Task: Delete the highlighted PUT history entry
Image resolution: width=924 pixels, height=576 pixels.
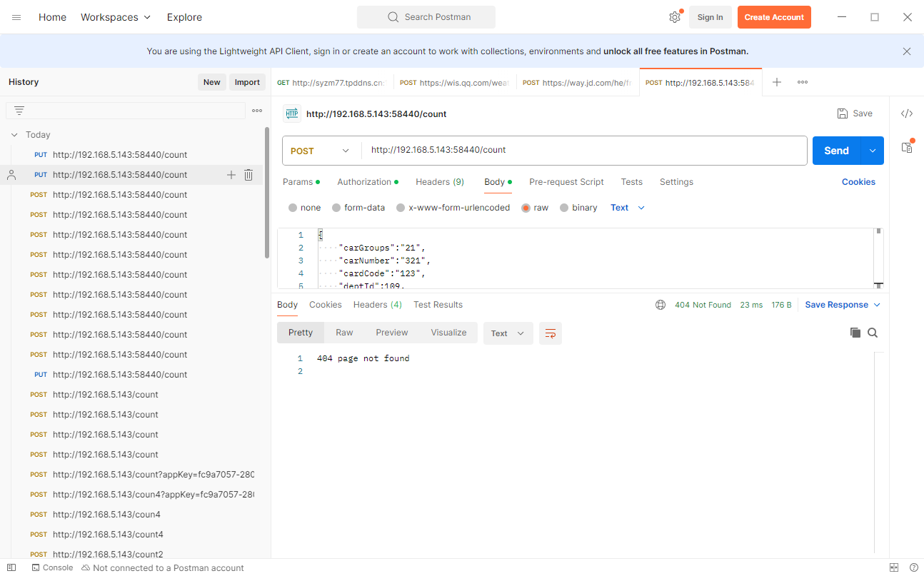Action: tap(248, 175)
